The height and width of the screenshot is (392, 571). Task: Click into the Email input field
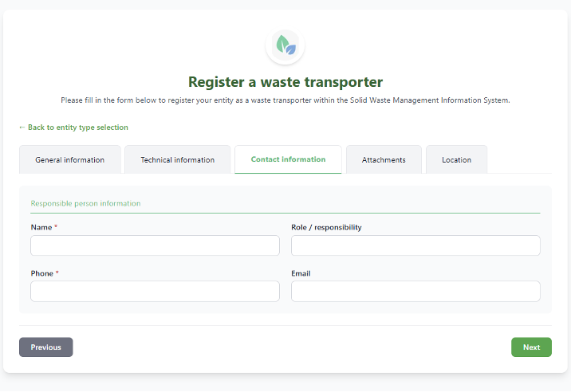click(415, 291)
